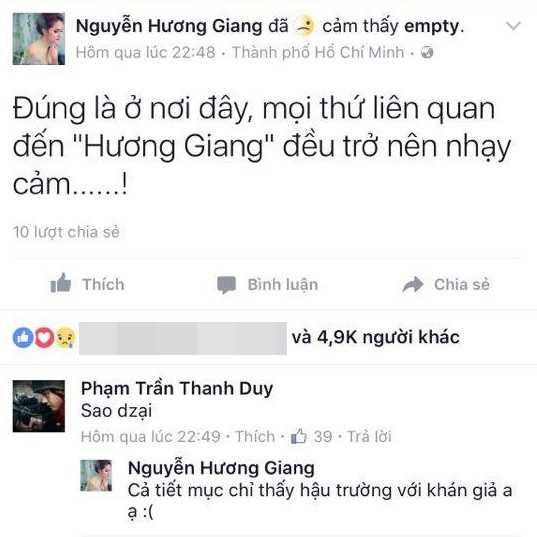Screen dimensions: 537x537
Task: Click the red heart reaction icon
Action: [44, 337]
